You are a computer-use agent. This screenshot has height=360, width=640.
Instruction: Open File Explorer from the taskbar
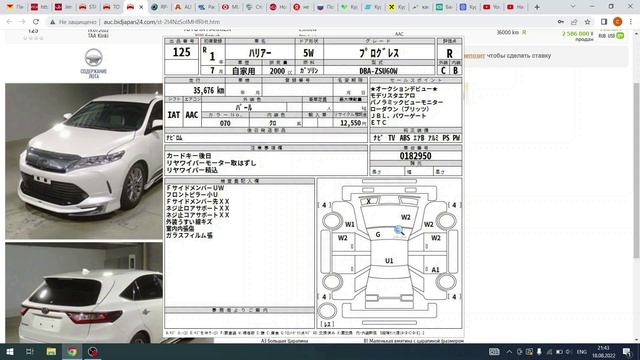tap(51, 351)
